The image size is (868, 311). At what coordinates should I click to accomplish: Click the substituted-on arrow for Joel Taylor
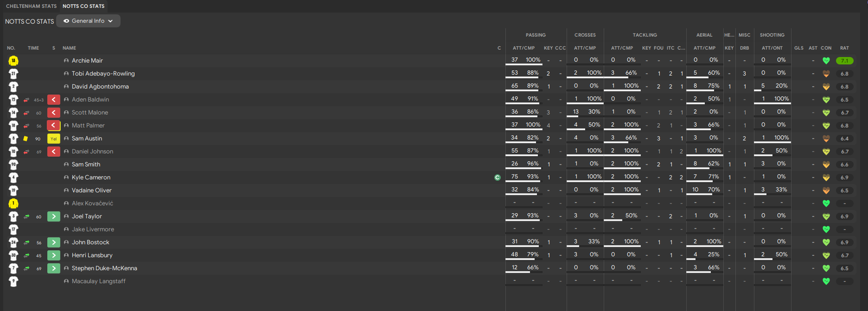pyautogui.click(x=54, y=216)
